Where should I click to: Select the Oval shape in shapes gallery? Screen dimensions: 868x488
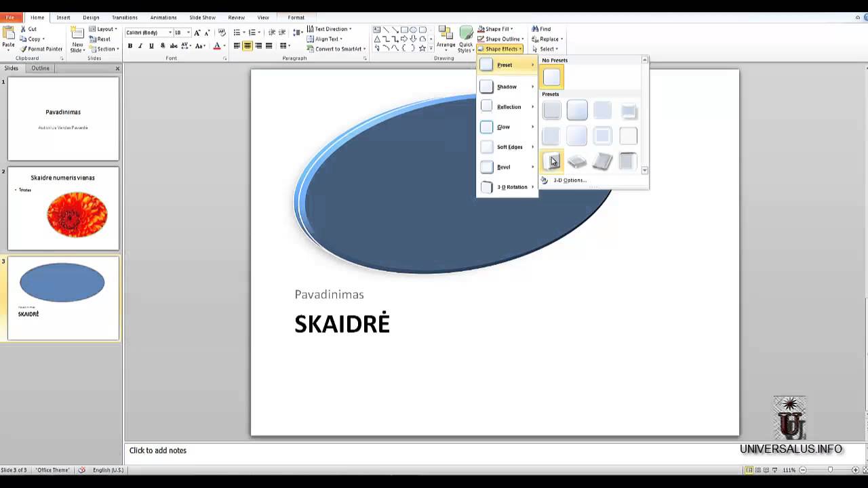413,30
